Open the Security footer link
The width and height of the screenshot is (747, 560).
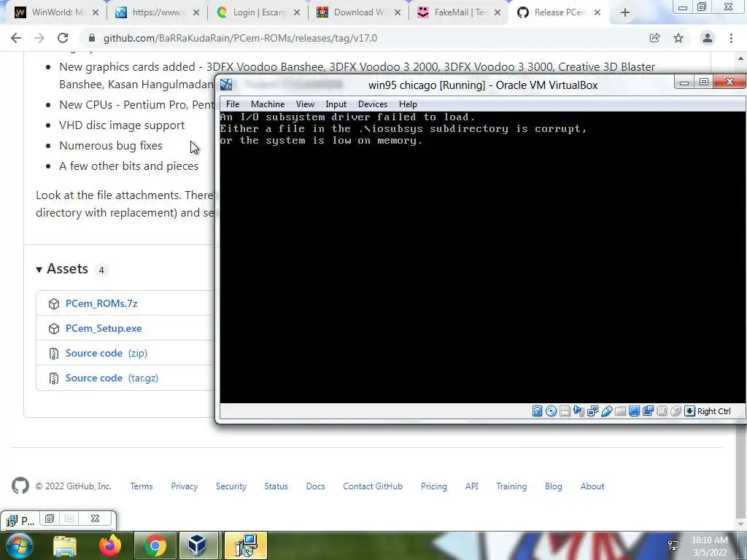(231, 486)
